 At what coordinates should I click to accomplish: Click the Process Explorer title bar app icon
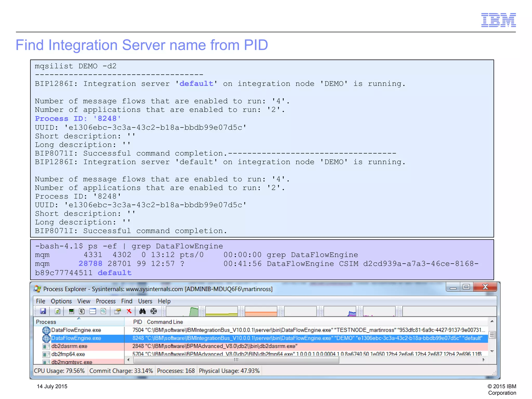(38, 289)
